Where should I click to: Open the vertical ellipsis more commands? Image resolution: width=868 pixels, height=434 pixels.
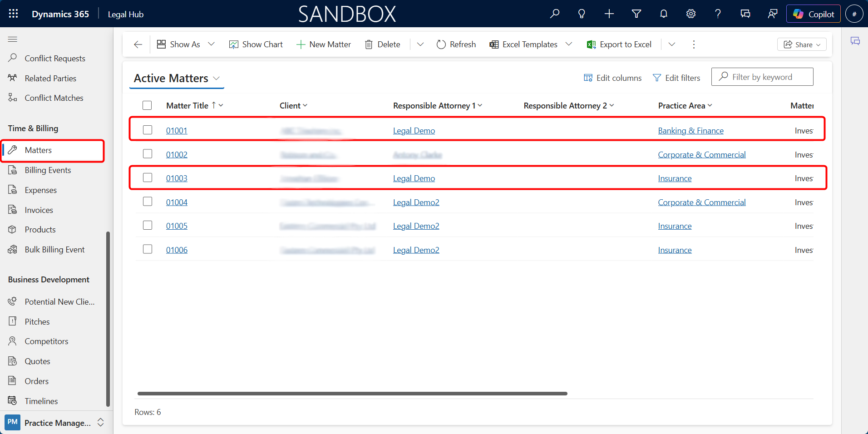coord(694,44)
